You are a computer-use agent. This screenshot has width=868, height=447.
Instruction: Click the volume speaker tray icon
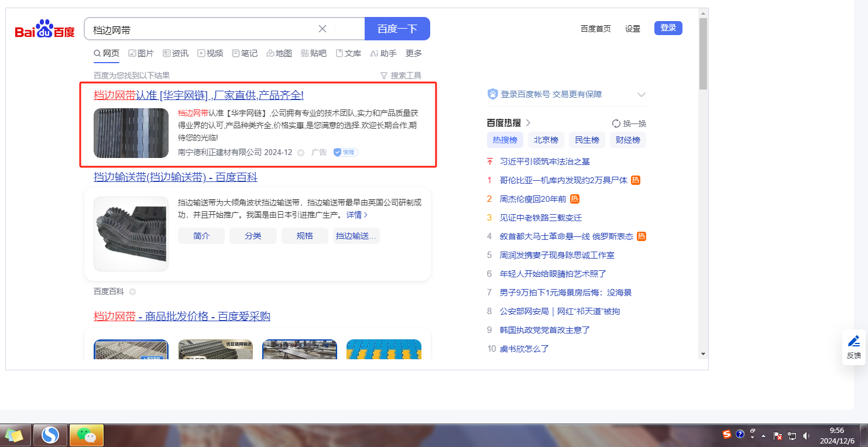(806, 435)
